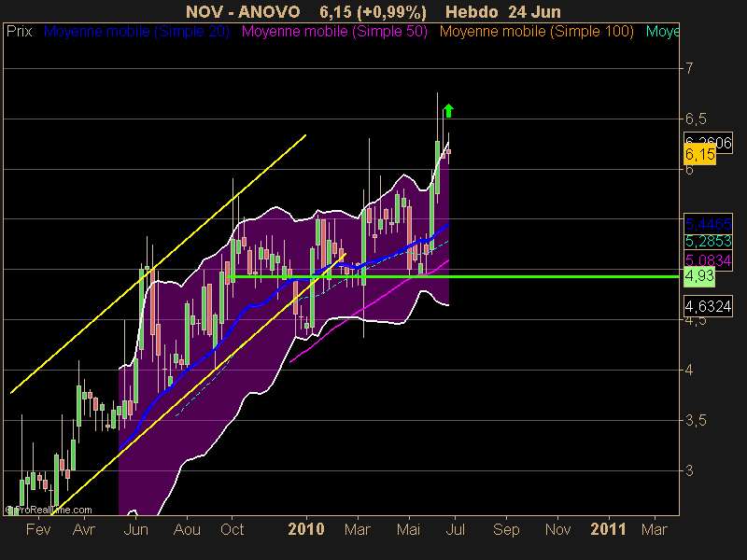Click the 'Nov' time axis label
The width and height of the screenshot is (747, 560).
(557, 529)
